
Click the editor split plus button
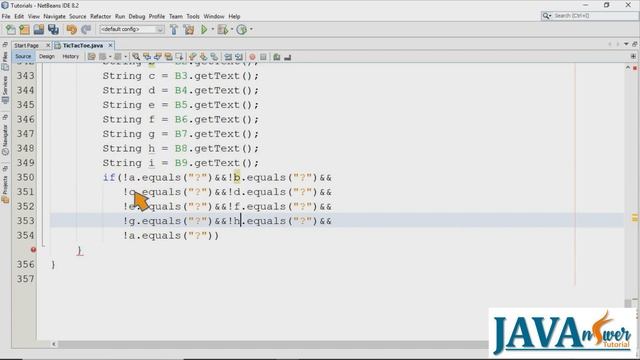coord(633,56)
